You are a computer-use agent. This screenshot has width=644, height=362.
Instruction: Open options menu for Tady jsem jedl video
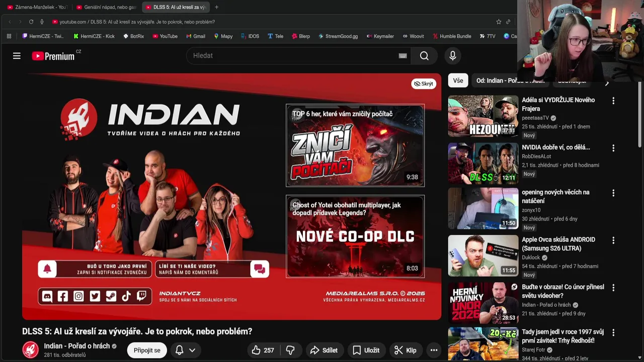click(613, 332)
